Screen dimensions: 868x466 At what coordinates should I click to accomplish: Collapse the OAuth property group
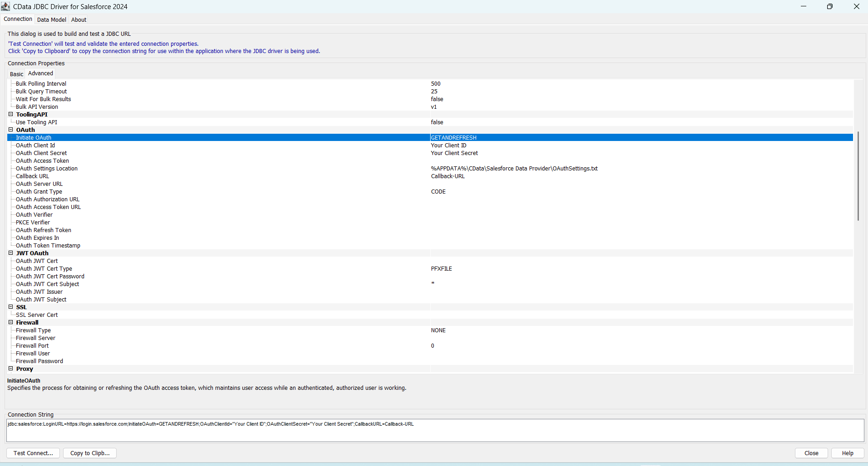click(11, 130)
